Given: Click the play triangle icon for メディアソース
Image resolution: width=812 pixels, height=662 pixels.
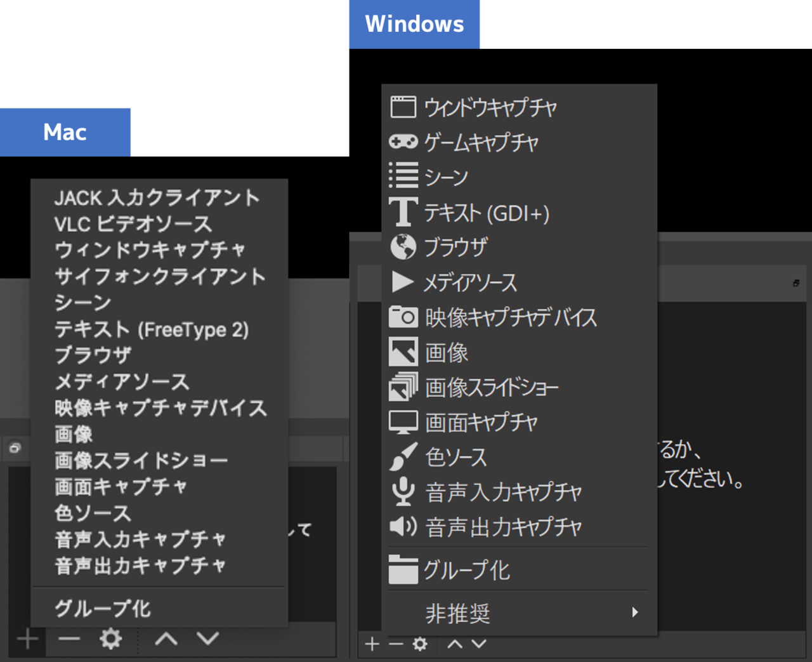Looking at the screenshot, I should [403, 282].
